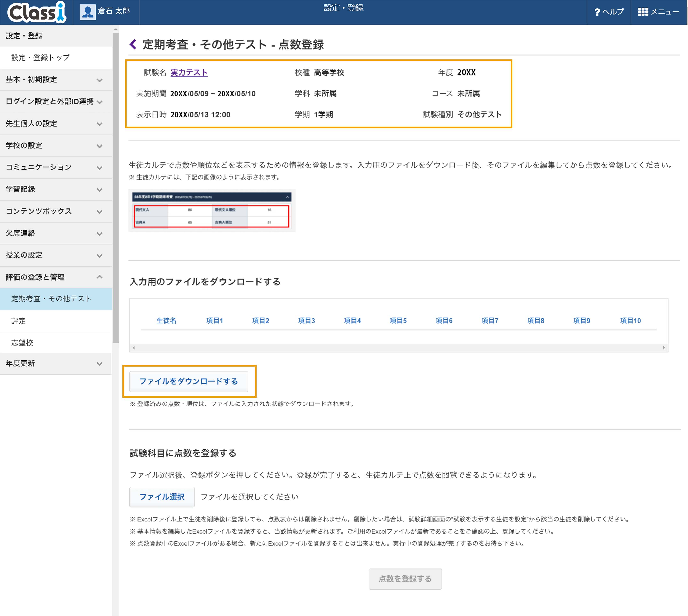Click the table's right scroll arrow
This screenshot has width=688, height=616.
coord(664,348)
